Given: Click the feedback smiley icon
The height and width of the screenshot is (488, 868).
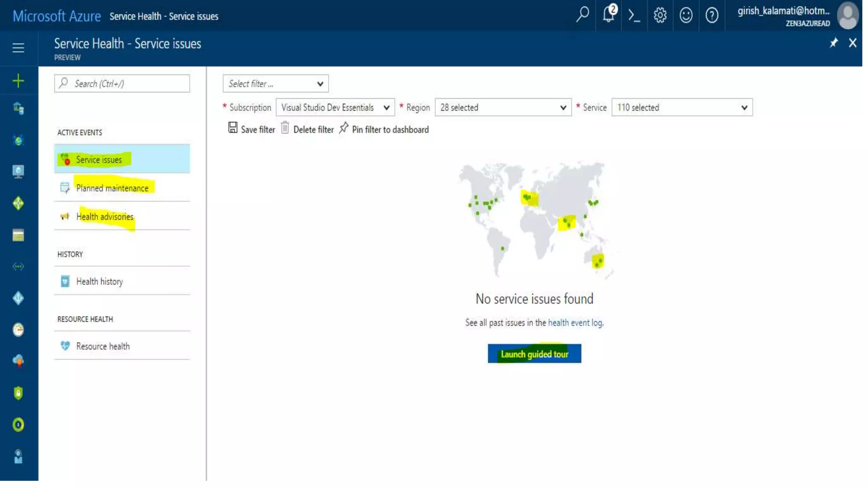Looking at the screenshot, I should coord(686,16).
